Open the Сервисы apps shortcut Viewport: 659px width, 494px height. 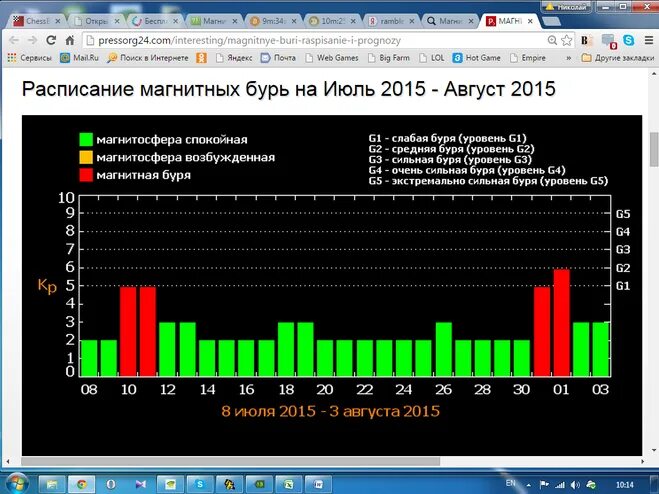point(29,58)
